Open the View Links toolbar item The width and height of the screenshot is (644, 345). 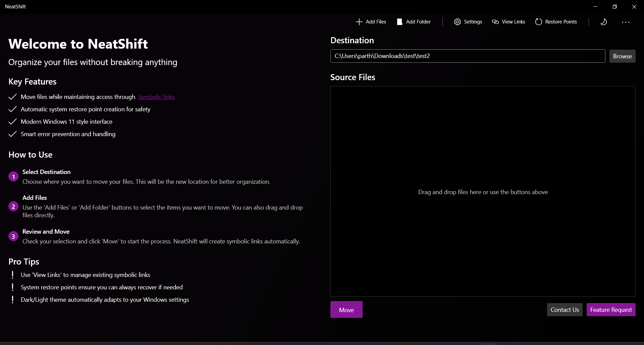pos(508,22)
